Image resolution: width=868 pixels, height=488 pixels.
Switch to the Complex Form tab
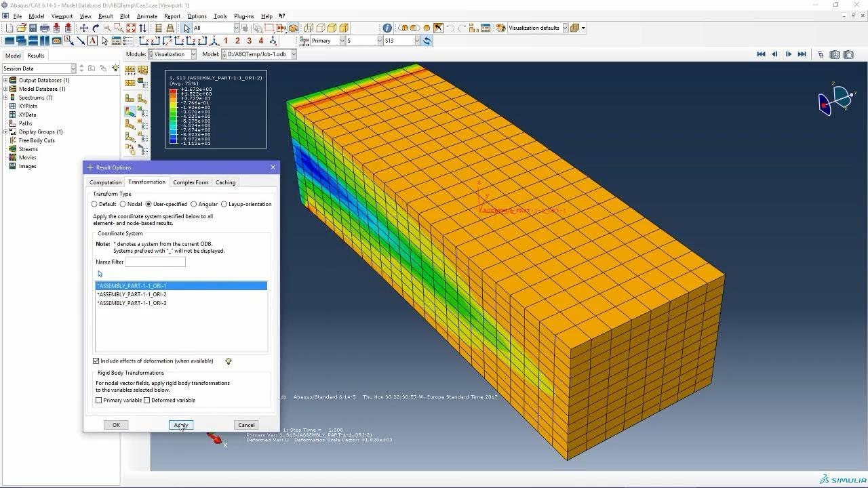click(x=191, y=182)
